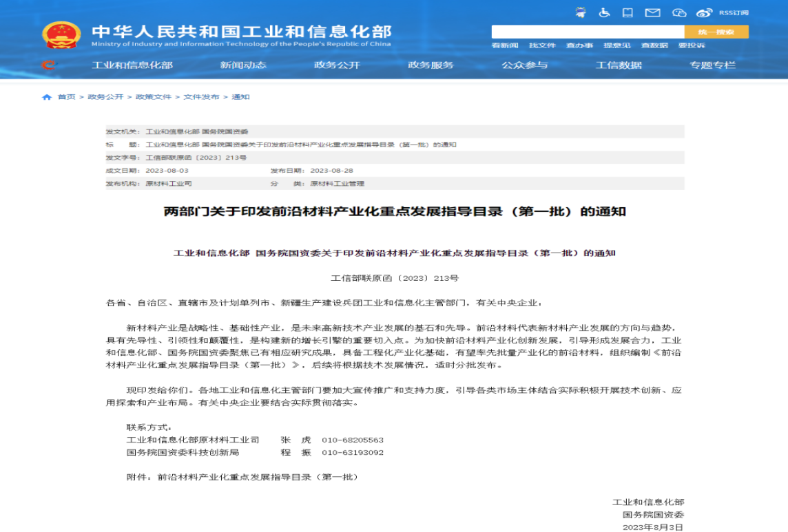Click the robot assistant icon

[581, 12]
